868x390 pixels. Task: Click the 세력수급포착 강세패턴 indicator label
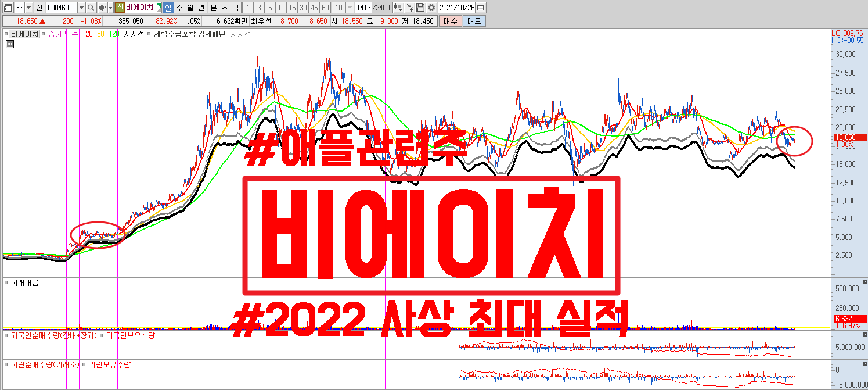tap(190, 34)
